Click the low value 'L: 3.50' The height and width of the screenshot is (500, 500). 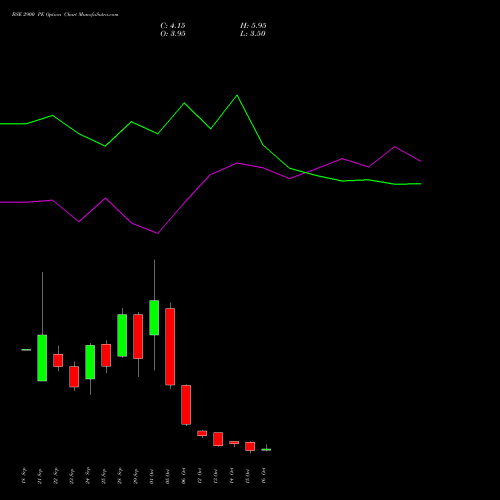[x=253, y=34]
